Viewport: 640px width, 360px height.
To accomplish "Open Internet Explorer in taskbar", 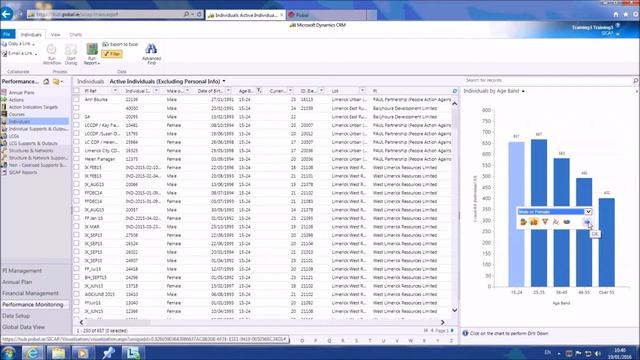I will click(32, 353).
